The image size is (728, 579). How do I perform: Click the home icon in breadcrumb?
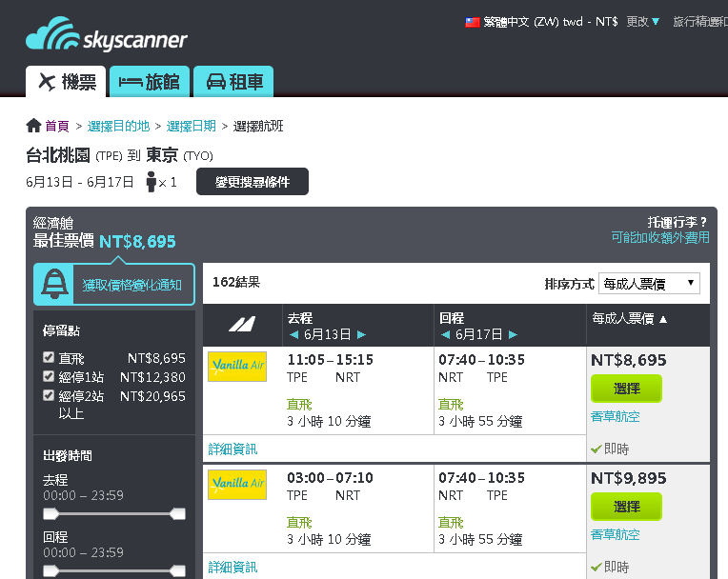(34, 126)
